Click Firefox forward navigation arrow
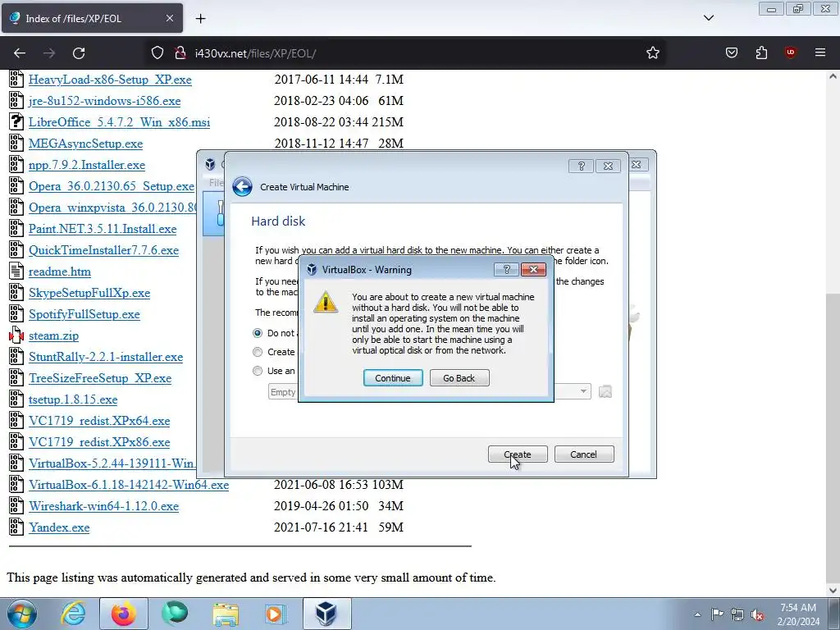Screen dimensions: 840x630 click(49, 53)
